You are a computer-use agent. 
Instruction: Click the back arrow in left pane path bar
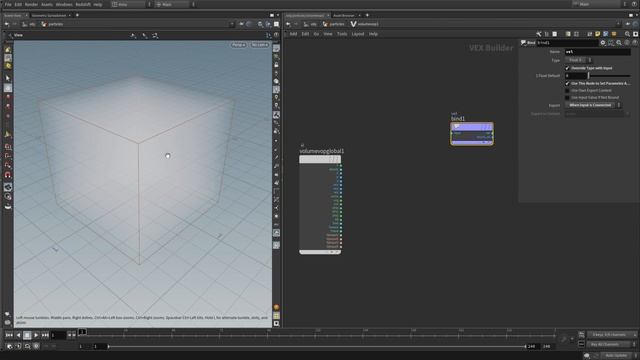[7, 24]
